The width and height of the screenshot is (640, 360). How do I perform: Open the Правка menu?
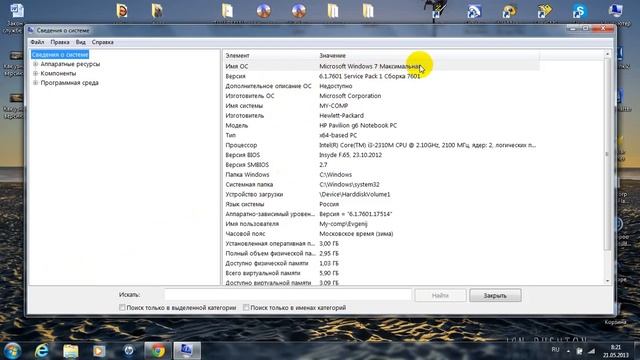[x=60, y=42]
